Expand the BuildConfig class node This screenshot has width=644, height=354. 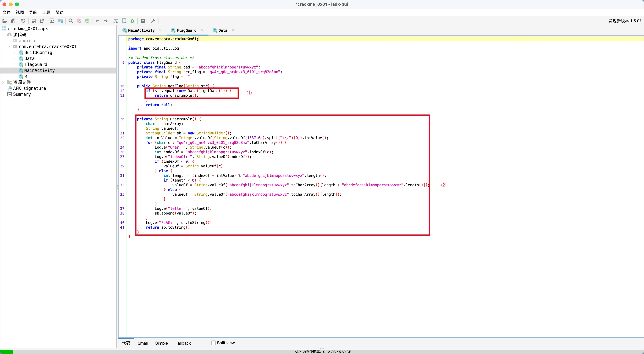(x=14, y=52)
